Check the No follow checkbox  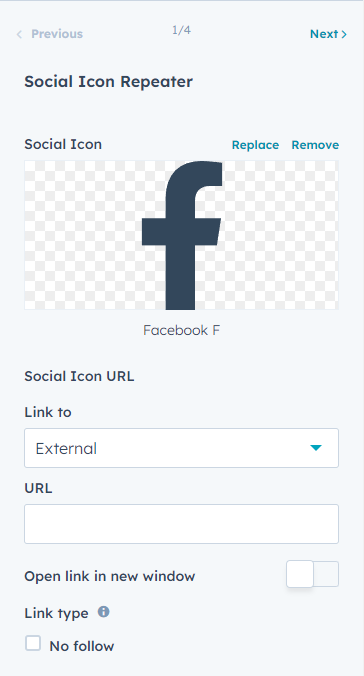33,644
